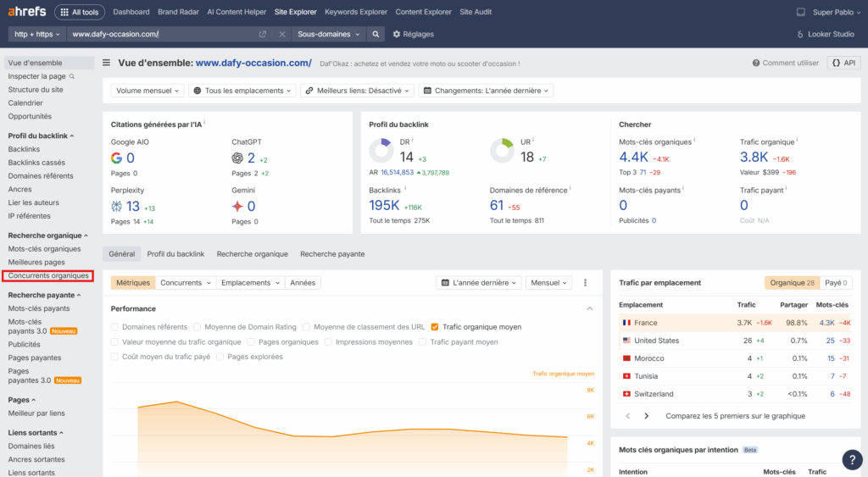
Task: Open Volume mensuel dropdown
Action: tap(147, 91)
